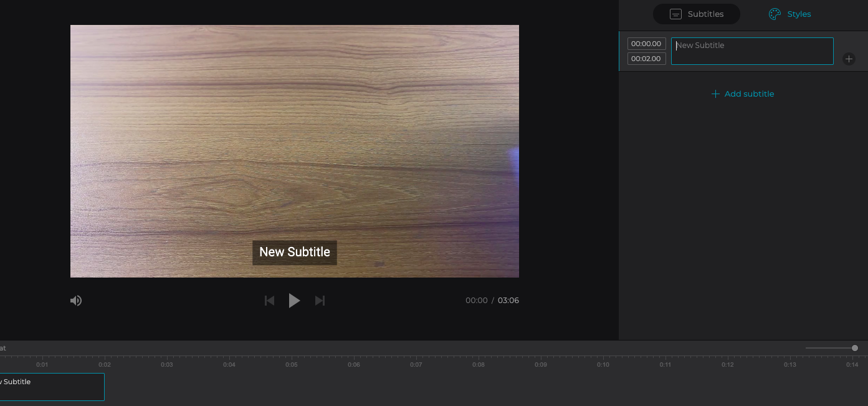Focus the New Subtitle text box
This screenshot has width=868, height=406.
click(x=752, y=51)
